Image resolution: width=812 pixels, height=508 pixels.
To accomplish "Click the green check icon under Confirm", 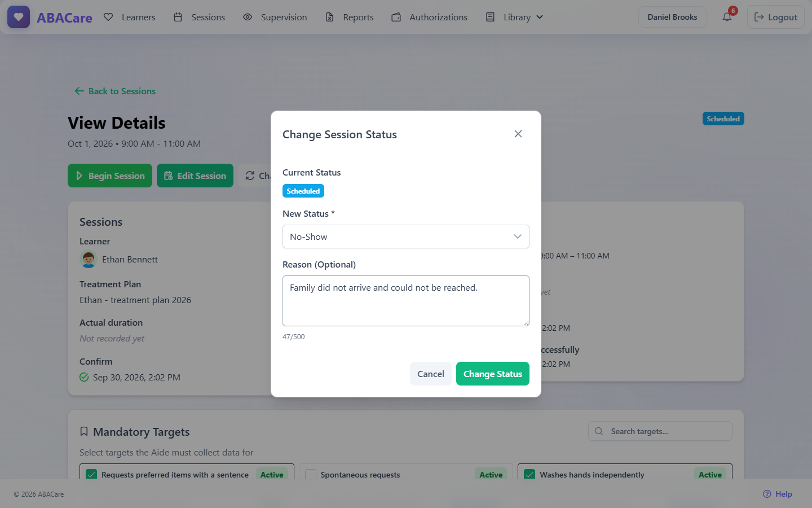I will coord(84,377).
